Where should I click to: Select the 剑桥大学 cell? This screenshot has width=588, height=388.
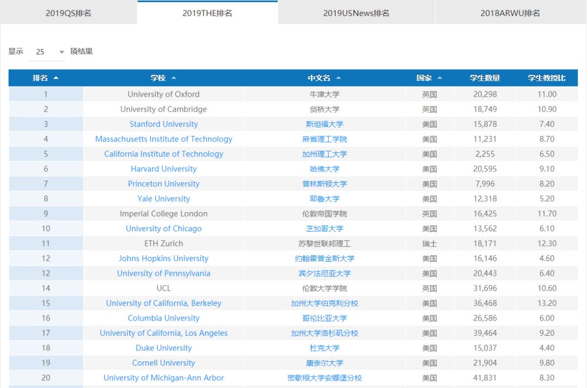tap(324, 109)
